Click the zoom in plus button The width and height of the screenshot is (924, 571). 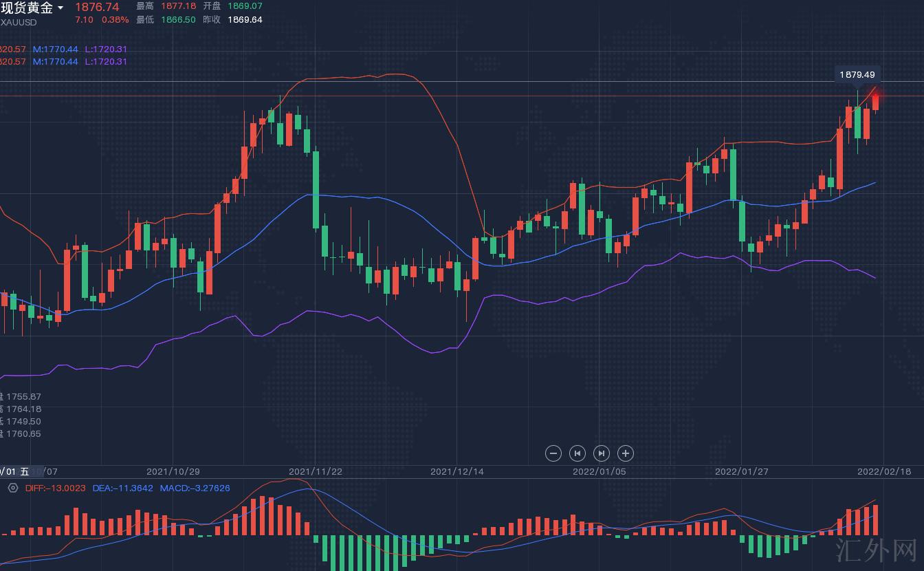(x=625, y=453)
